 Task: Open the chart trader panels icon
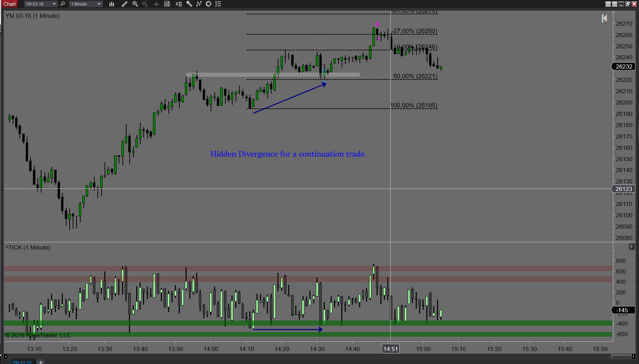point(189,4)
